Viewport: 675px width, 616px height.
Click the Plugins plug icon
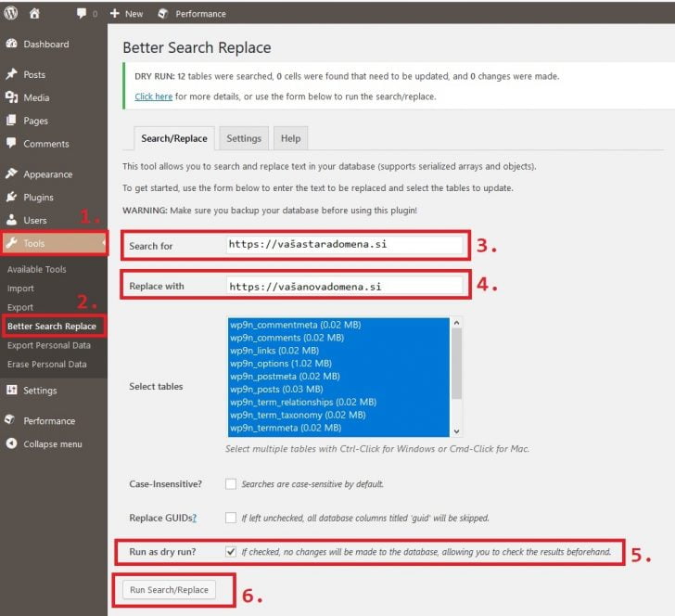click(x=12, y=197)
